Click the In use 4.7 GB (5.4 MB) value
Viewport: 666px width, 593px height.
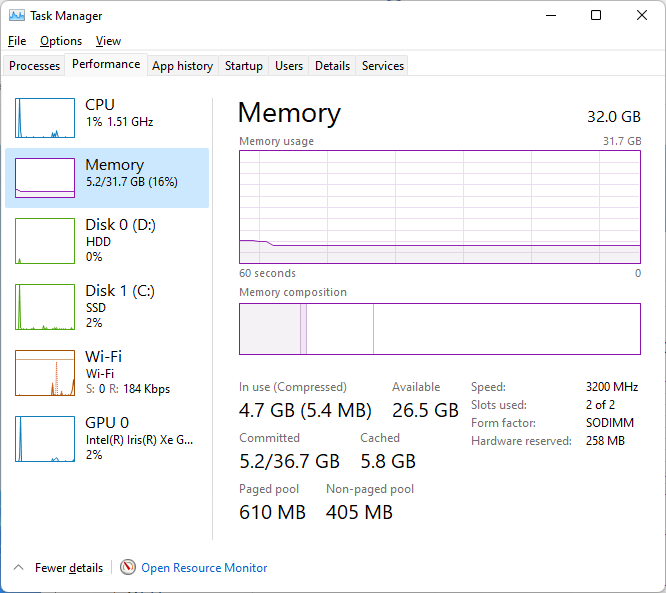point(305,410)
